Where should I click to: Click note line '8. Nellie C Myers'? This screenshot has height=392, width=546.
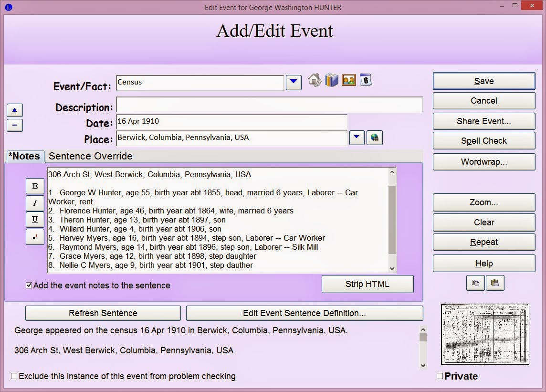150,265
